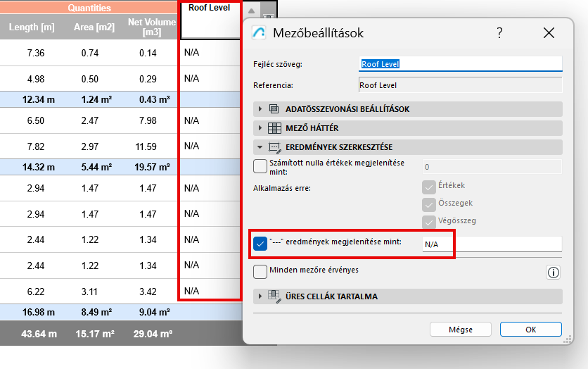Click the subtotal 12.34 m cell
Image resolution: width=588 pixels, height=369 pixels.
click(39, 100)
